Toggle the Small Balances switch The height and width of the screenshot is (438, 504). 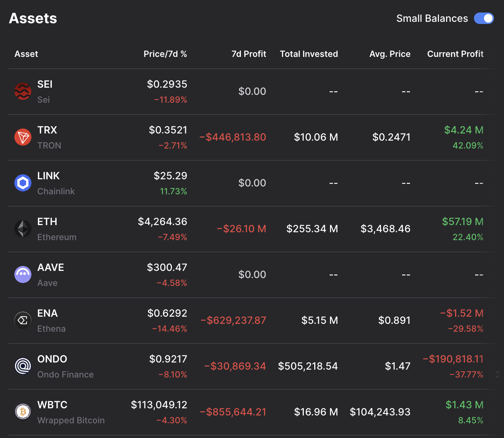[x=484, y=19]
